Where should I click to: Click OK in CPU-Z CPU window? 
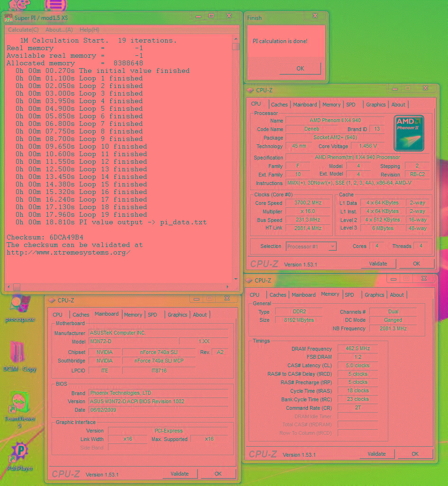(x=416, y=264)
